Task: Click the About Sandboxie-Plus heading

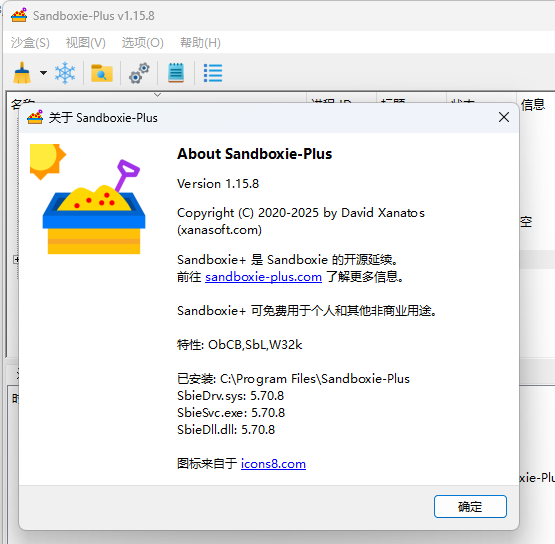Action: point(254,154)
